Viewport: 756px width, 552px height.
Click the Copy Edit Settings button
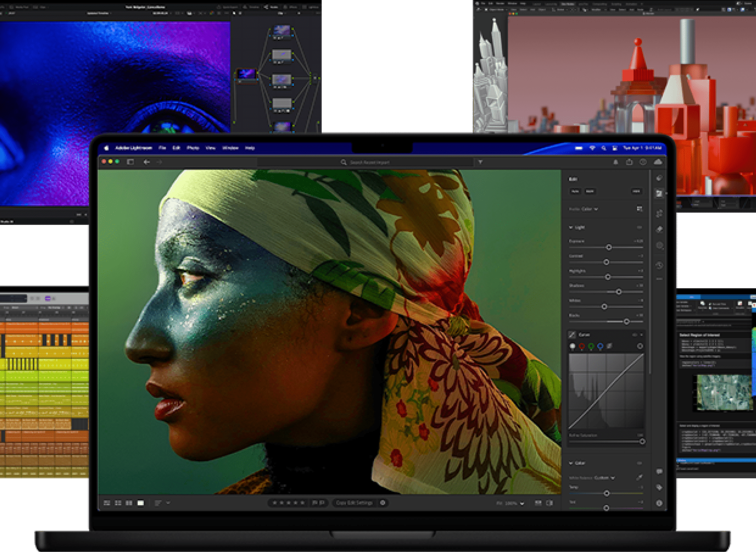[x=354, y=503]
